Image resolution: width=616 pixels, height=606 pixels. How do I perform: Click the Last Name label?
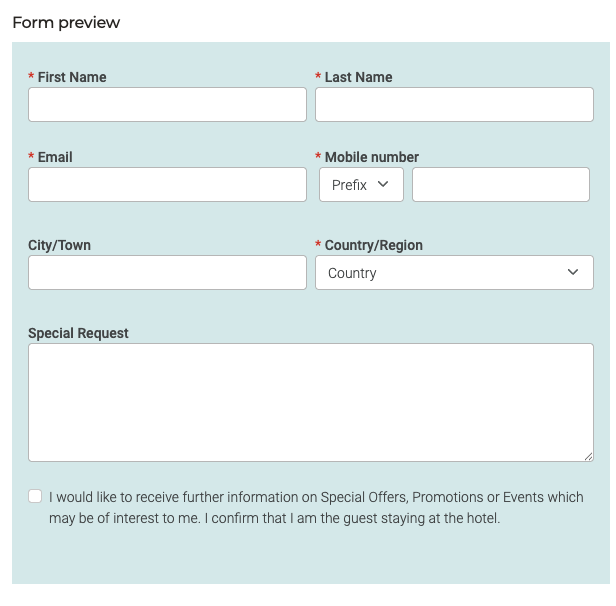click(x=358, y=77)
